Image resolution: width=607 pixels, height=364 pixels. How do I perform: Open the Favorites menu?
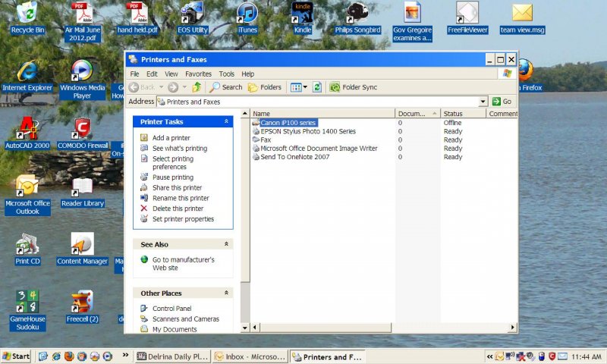198,74
